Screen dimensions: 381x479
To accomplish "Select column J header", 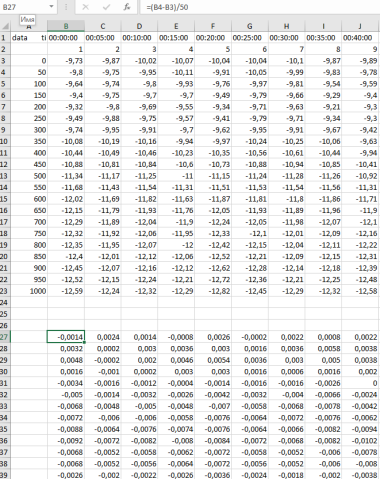I will coord(360,26).
